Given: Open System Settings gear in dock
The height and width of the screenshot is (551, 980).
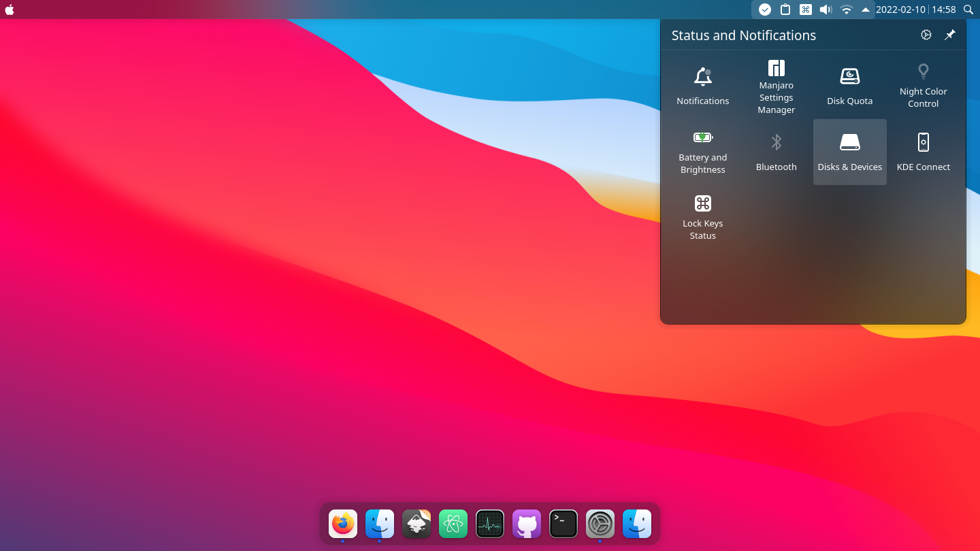Looking at the screenshot, I should (x=600, y=524).
